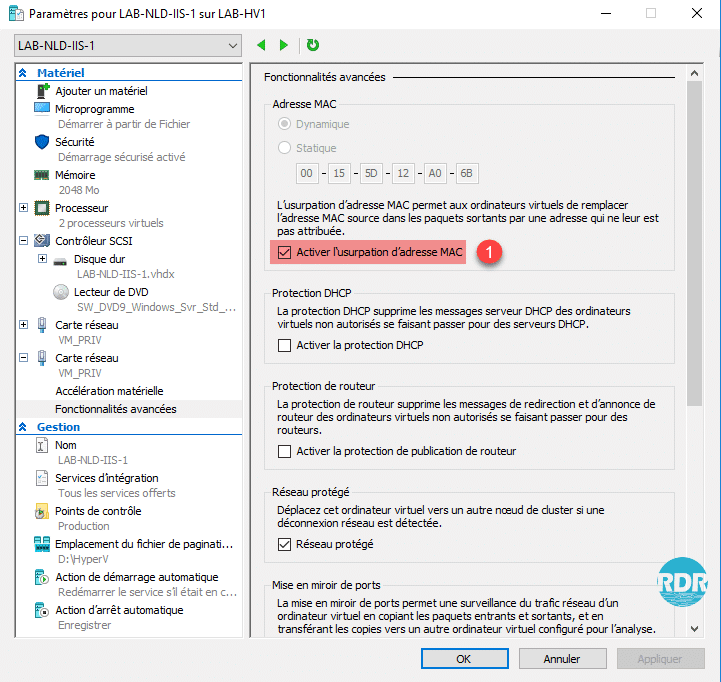
Task: Click the Processeur chip icon
Action: coord(42,208)
